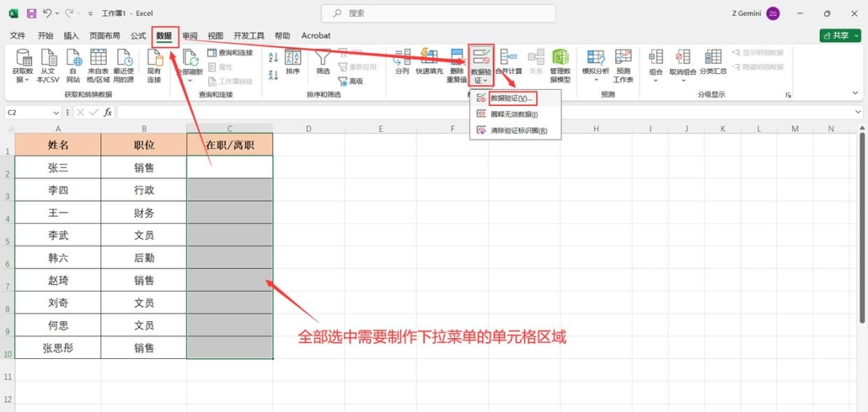Click 来自表格/区域 icon

99,57
